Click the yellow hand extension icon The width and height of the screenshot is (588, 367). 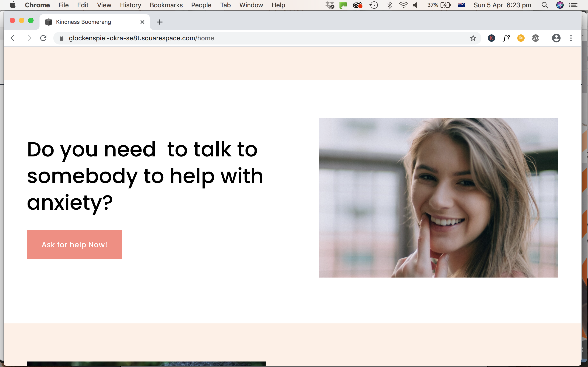521,38
